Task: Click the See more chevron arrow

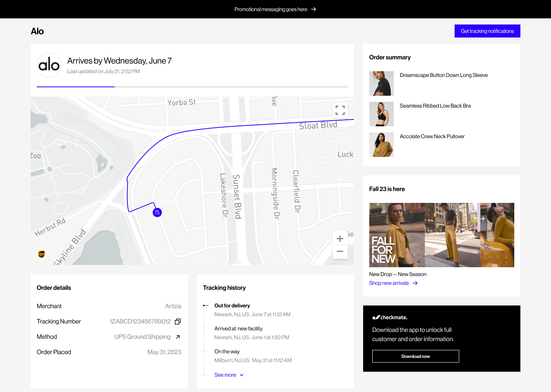Action: [241, 375]
